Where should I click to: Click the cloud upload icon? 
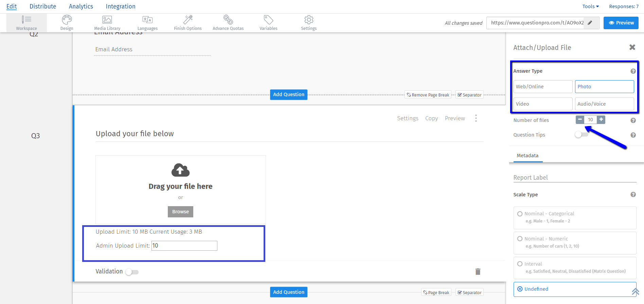[x=180, y=170]
